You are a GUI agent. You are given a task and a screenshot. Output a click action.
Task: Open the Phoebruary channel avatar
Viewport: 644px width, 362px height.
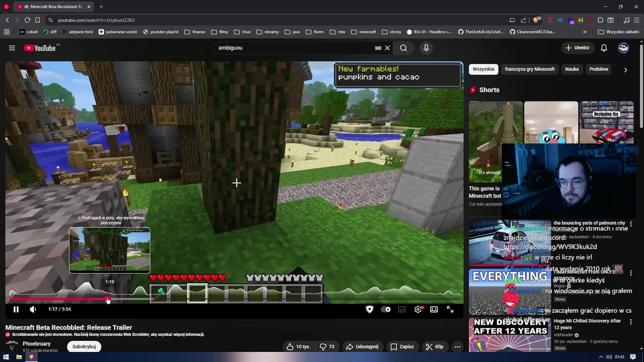[12, 346]
